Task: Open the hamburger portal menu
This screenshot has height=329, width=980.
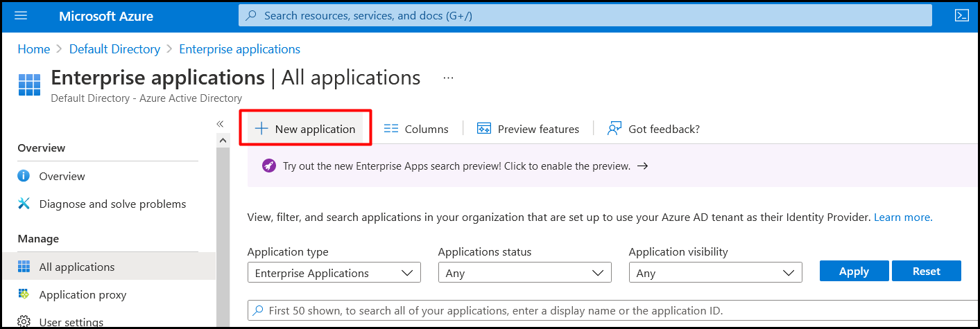Action: pos(21,15)
